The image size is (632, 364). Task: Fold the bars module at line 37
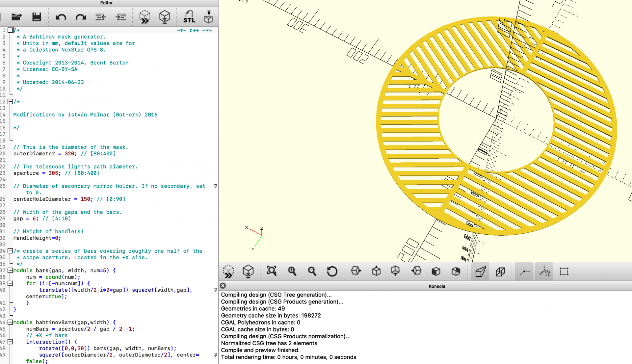pyautogui.click(x=10, y=270)
